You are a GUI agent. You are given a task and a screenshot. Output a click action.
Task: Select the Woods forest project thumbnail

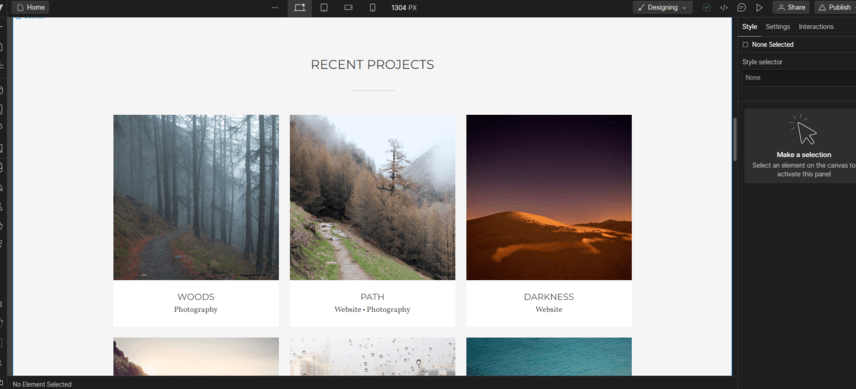196,197
